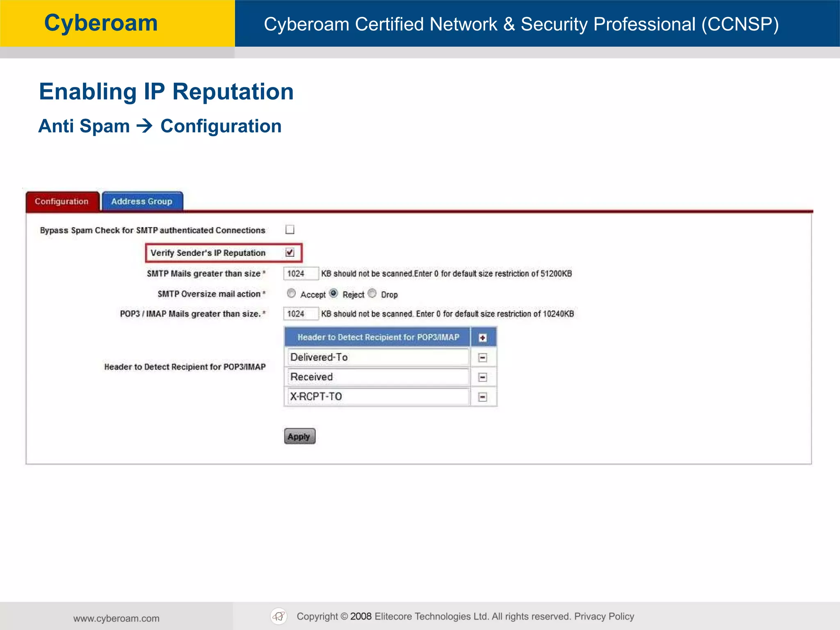Edit the Received header field
Viewport: 840px width, 630px height.
pos(378,377)
